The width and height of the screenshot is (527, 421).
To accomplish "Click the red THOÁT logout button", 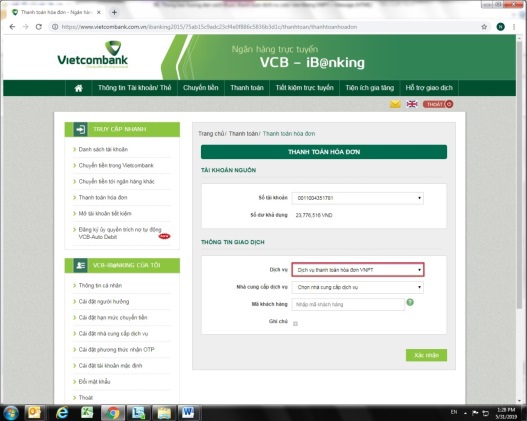I will [x=438, y=104].
